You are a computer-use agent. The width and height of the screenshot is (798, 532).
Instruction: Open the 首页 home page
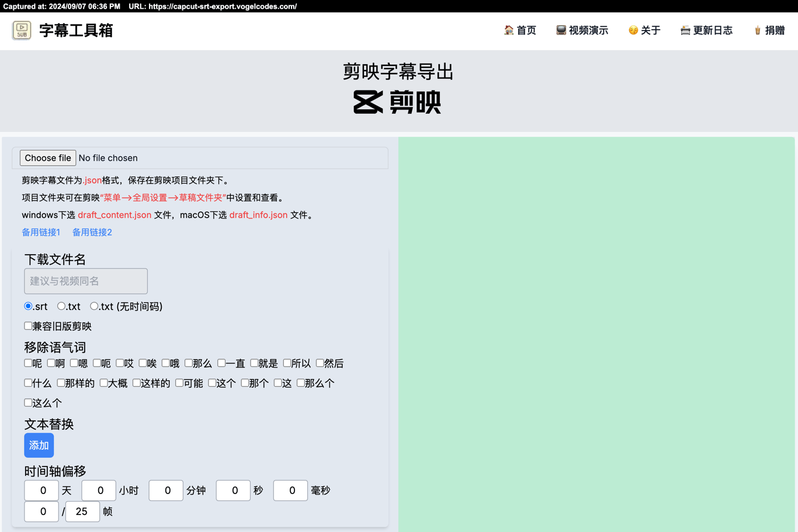click(x=520, y=30)
